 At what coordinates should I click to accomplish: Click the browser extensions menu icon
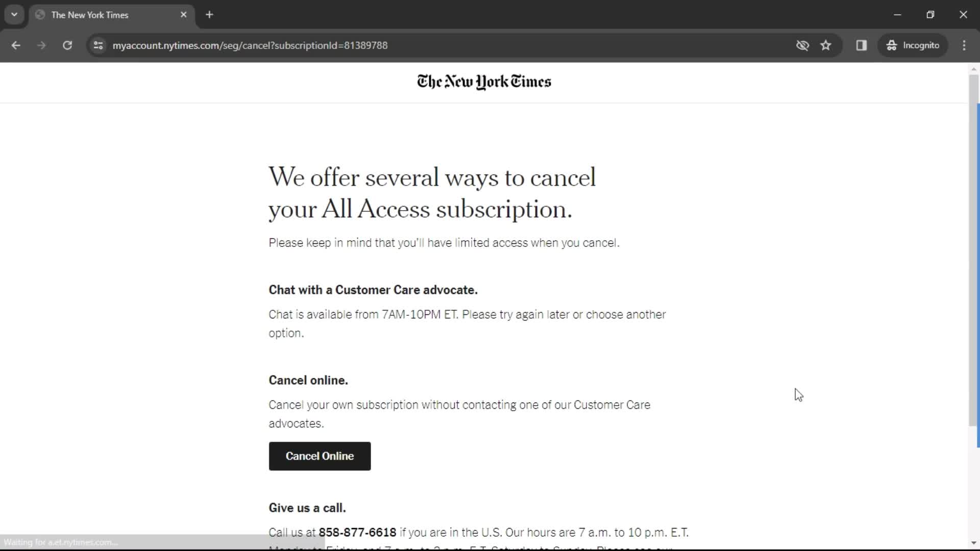pyautogui.click(x=862, y=45)
